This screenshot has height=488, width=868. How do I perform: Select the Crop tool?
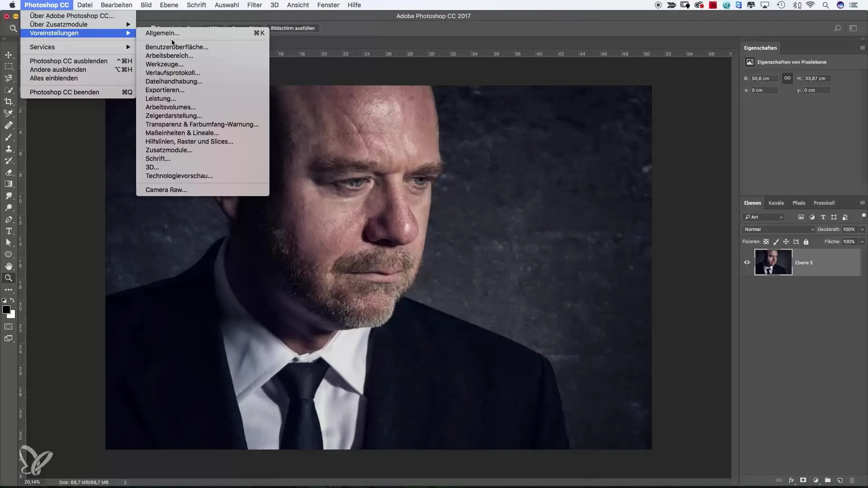click(9, 102)
